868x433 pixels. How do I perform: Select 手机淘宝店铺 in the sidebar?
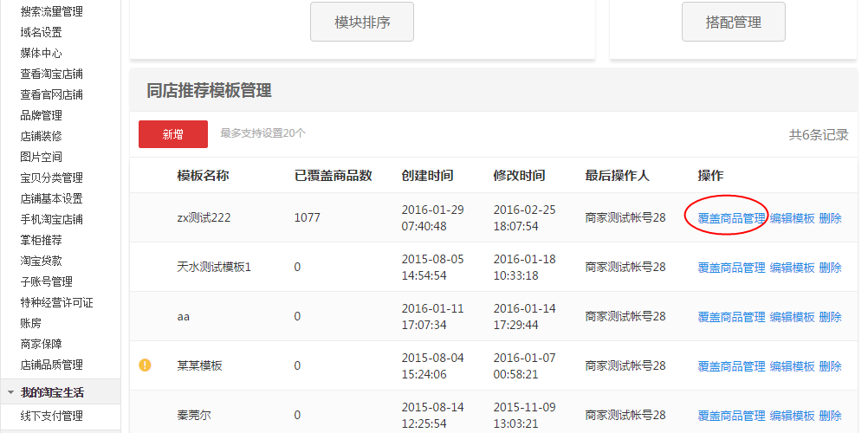(51, 219)
